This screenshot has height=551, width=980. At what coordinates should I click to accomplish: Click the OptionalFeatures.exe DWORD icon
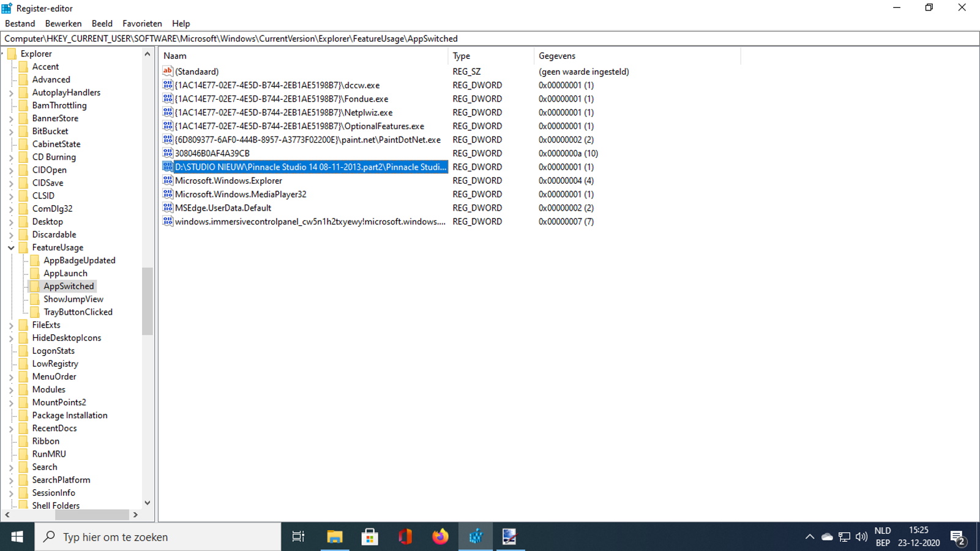[168, 126]
